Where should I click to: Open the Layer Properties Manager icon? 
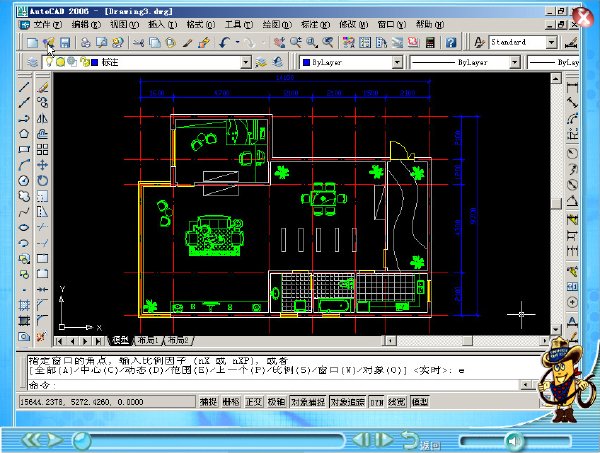[x=32, y=62]
